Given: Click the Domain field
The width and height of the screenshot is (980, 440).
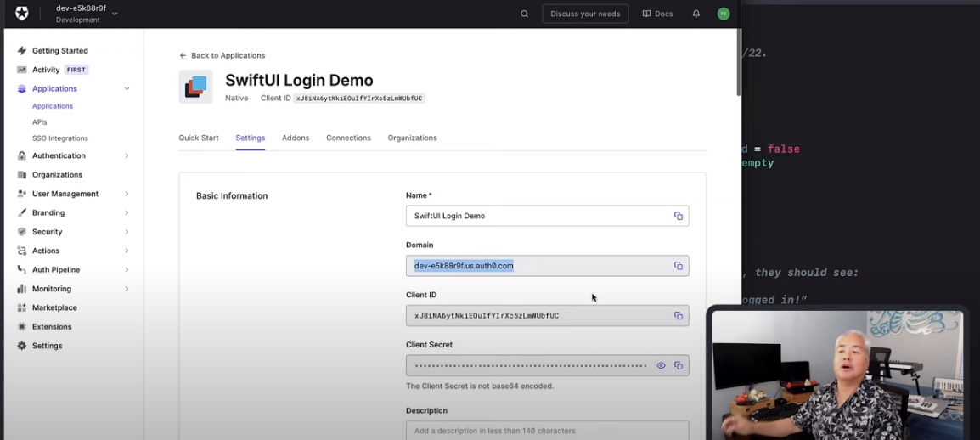Looking at the screenshot, I should (x=548, y=266).
